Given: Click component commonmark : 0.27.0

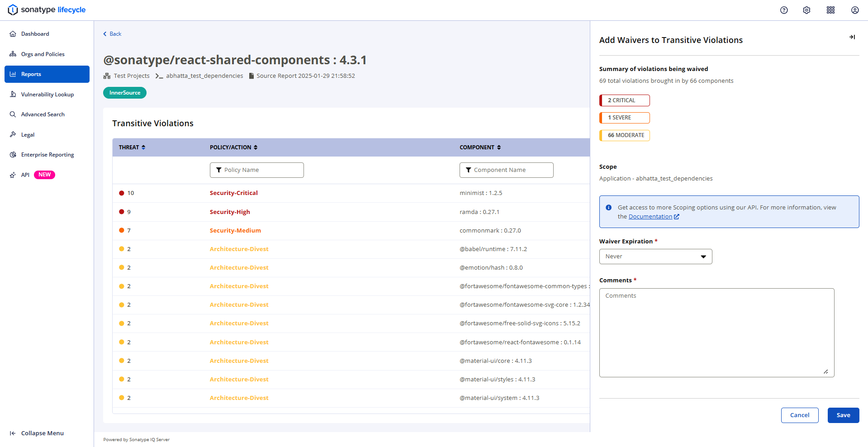Looking at the screenshot, I should (490, 230).
